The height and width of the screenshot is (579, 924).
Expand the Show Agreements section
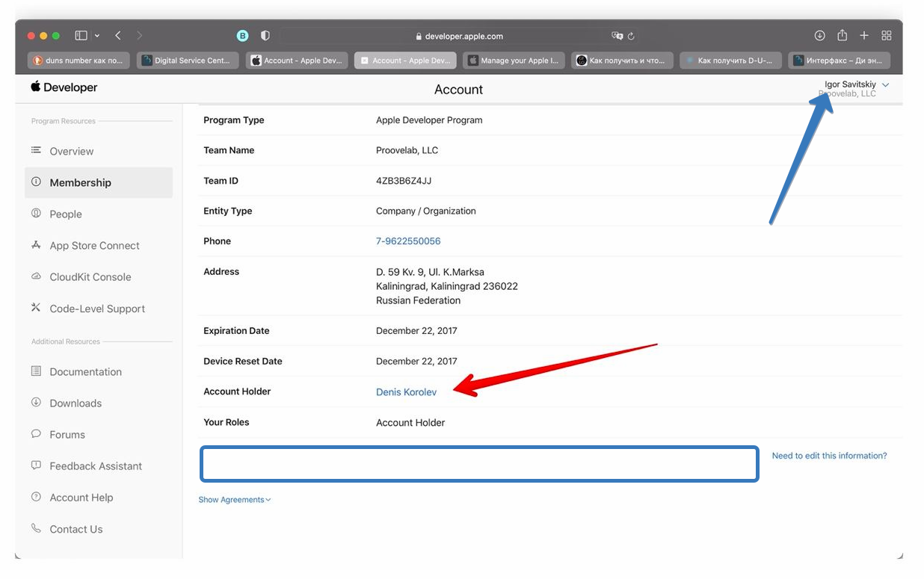pyautogui.click(x=234, y=500)
